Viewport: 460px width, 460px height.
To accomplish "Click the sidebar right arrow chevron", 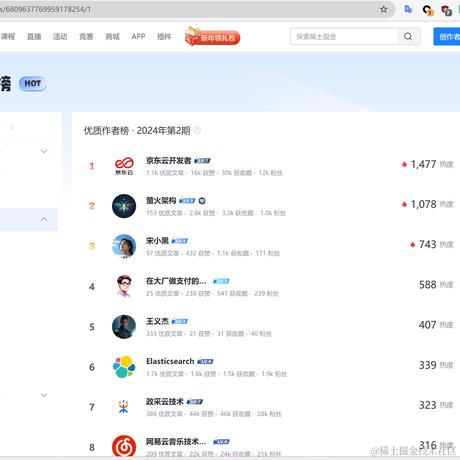I will click(x=12, y=127).
